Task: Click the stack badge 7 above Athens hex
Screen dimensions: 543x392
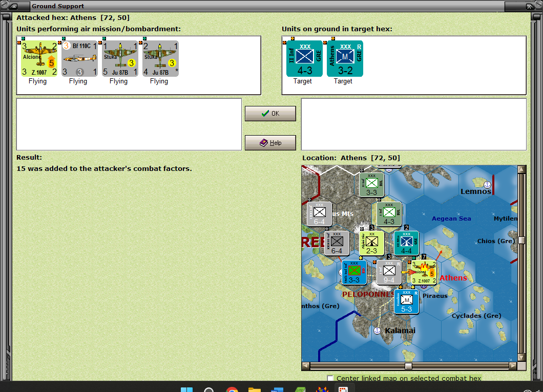Action: [424, 257]
